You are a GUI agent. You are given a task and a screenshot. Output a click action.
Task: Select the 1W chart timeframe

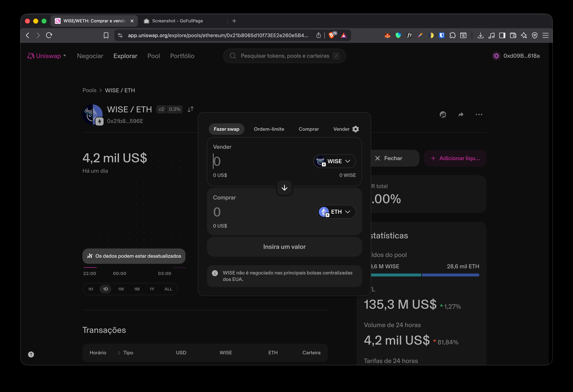(121, 289)
